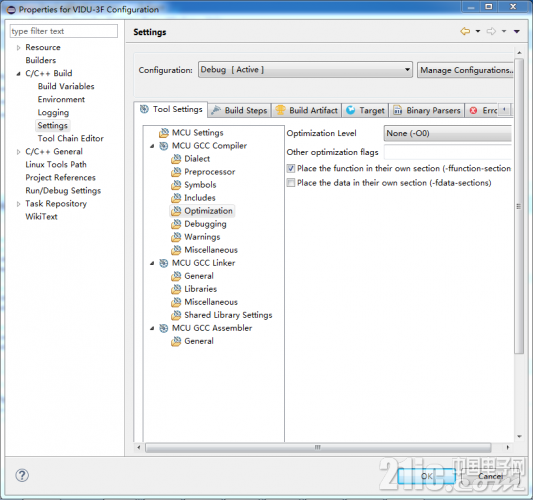Click the back navigation arrow icon
The width and height of the screenshot is (533, 500).
coord(465,31)
